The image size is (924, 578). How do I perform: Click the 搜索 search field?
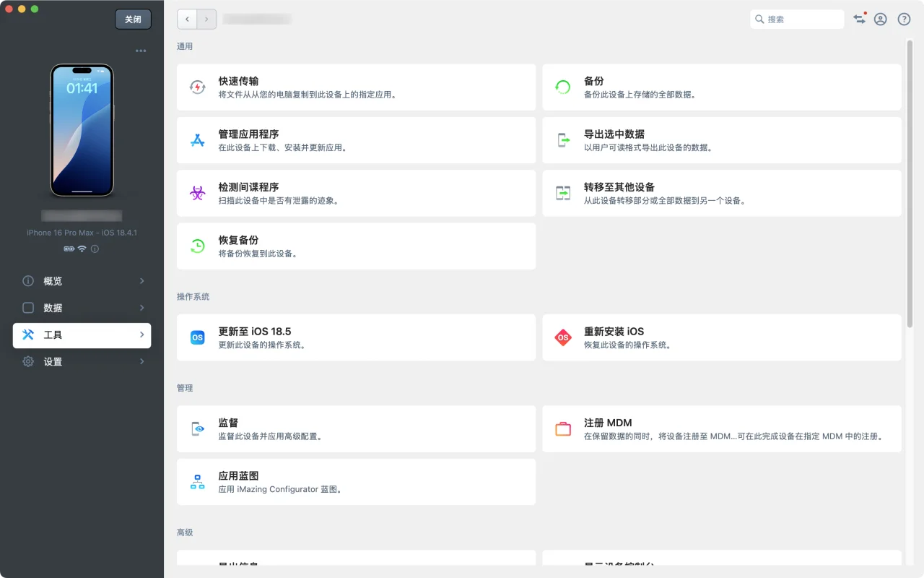click(797, 20)
